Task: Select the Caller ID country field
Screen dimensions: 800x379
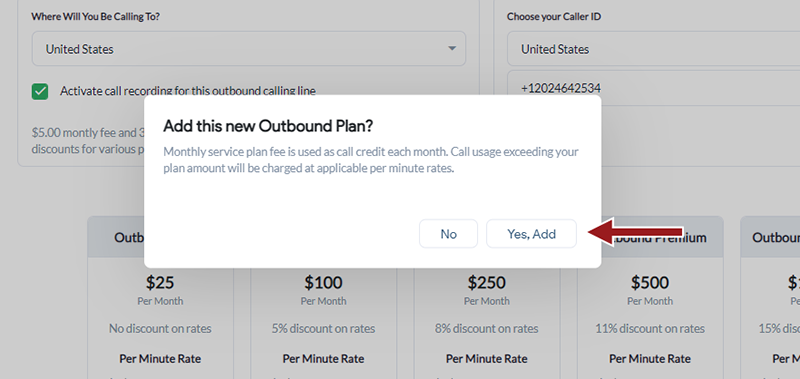Action: coord(654,49)
